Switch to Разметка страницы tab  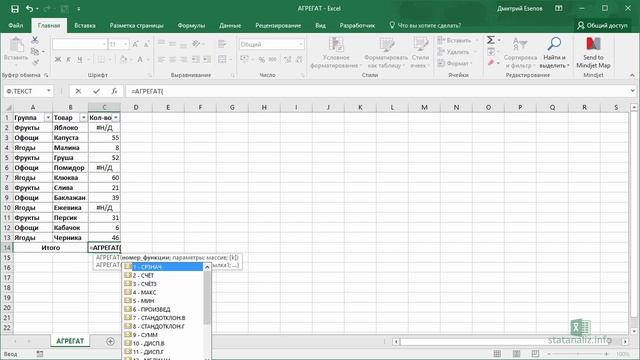point(136,25)
